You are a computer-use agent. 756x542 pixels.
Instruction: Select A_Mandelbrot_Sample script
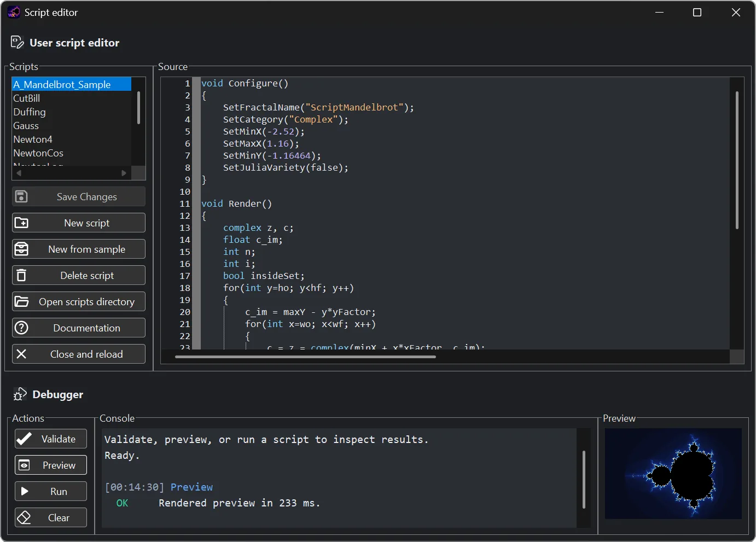(72, 84)
